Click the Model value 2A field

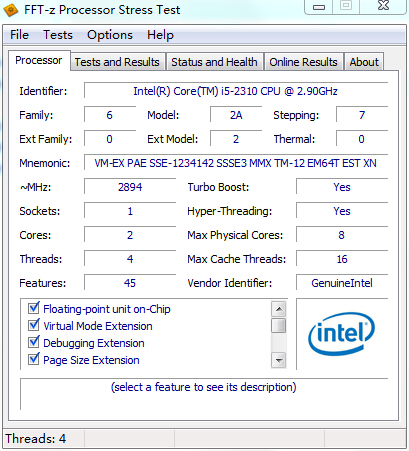tap(236, 115)
